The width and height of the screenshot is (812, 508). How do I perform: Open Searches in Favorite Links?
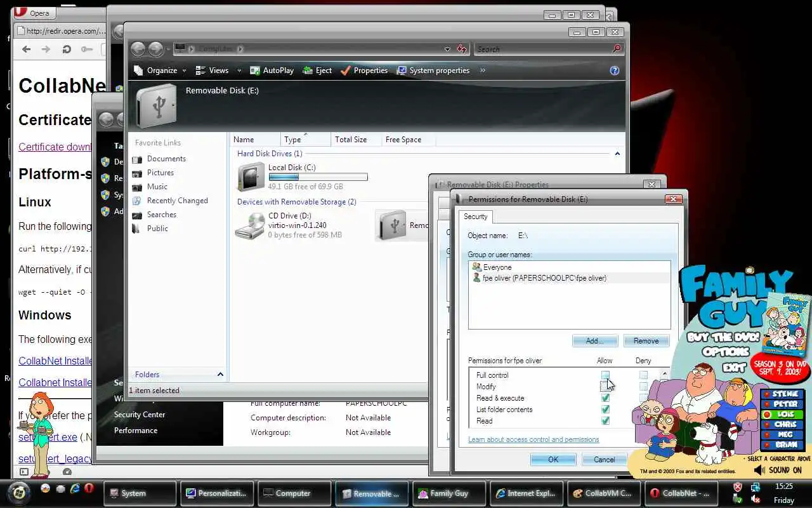pos(161,215)
